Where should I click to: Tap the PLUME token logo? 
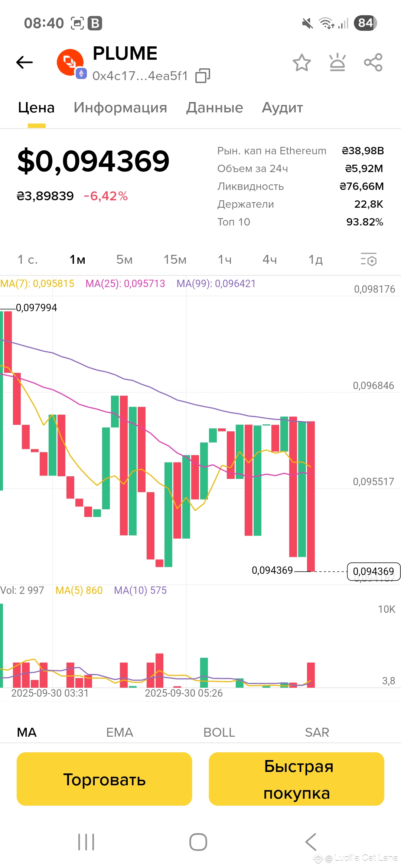[x=71, y=63]
